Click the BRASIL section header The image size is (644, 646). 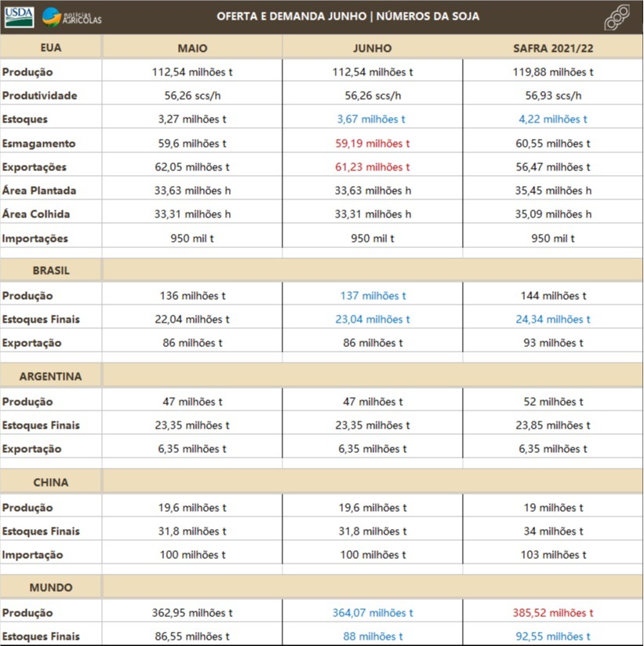(51, 270)
